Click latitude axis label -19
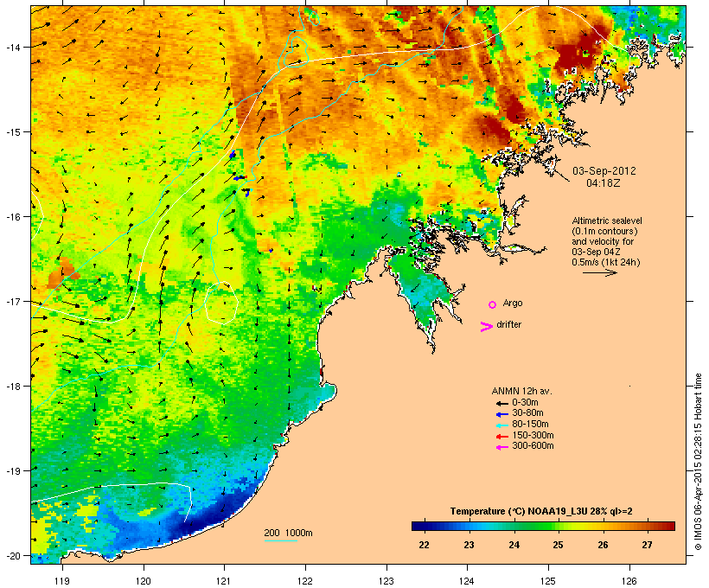Image resolution: width=709 pixels, height=588 pixels. [x=12, y=471]
